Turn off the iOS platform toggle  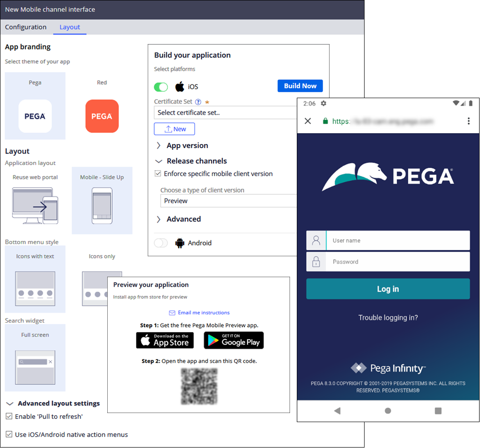161,87
